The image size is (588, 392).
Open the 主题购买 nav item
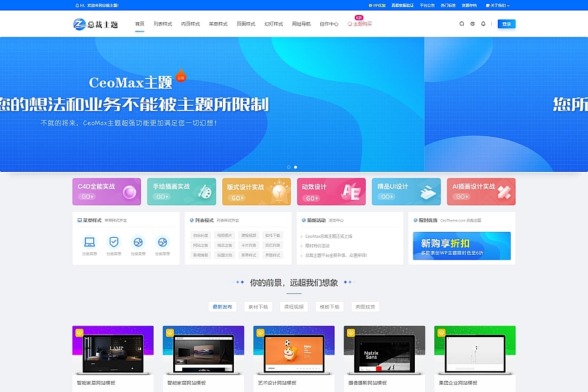[359, 24]
